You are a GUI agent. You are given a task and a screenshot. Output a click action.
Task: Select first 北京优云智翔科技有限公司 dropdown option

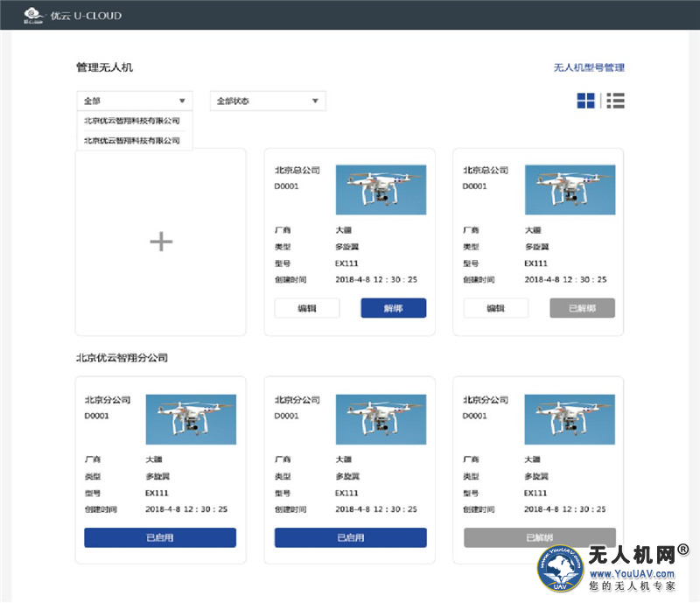(132, 121)
